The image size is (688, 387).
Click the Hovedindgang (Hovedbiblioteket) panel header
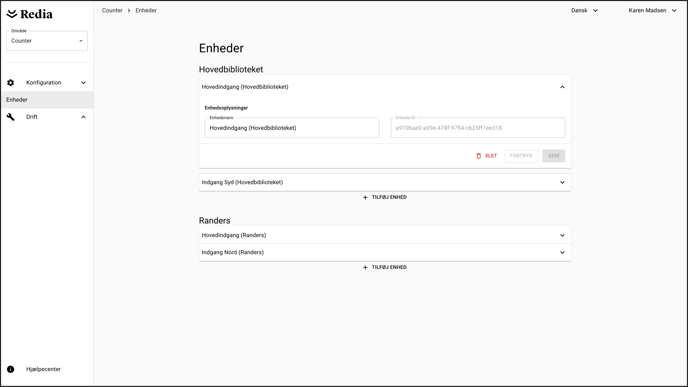(385, 87)
